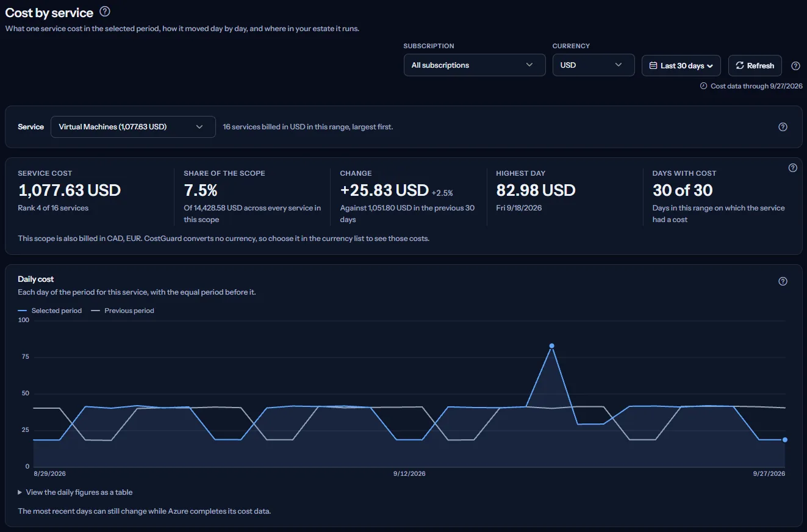Click clock icon beside Cost data through
The width and height of the screenshot is (807, 532).
coord(703,86)
